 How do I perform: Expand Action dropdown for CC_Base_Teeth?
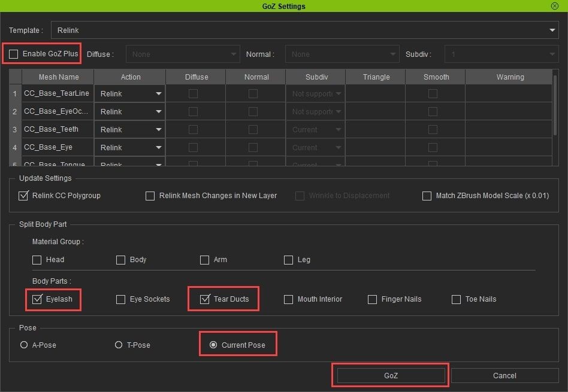130,129
